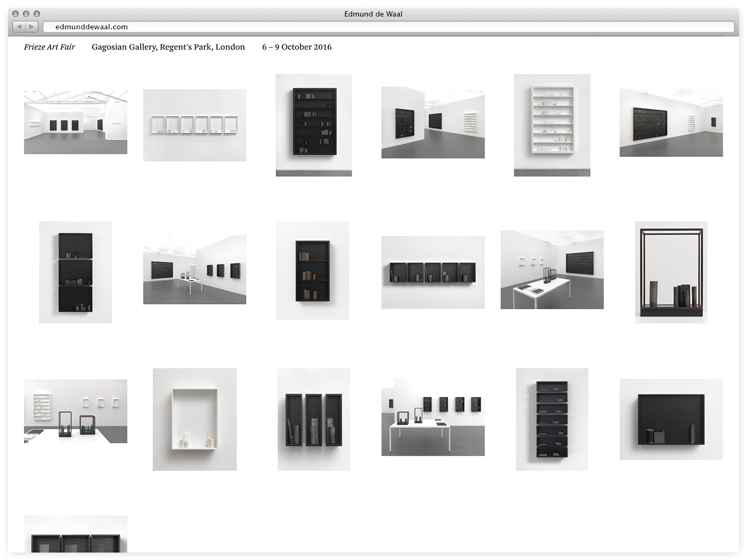The height and width of the screenshot is (560, 747).
Task: Open the Frieze Art Fair title link
Action: coord(49,47)
